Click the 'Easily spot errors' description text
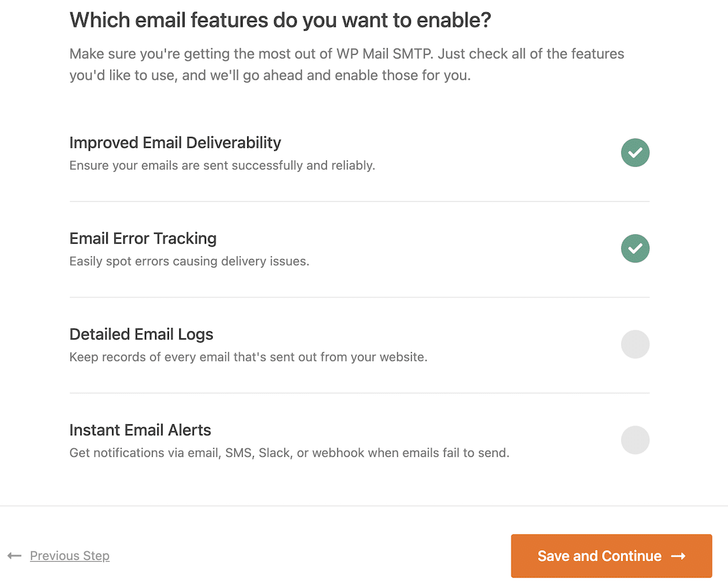Viewport: 728px width, 582px height. [x=189, y=261]
